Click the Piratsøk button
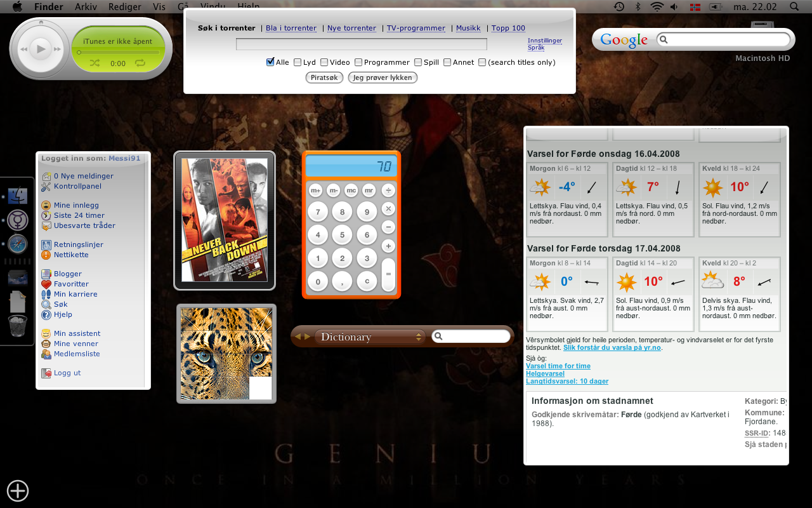The image size is (812, 508). pyautogui.click(x=324, y=77)
